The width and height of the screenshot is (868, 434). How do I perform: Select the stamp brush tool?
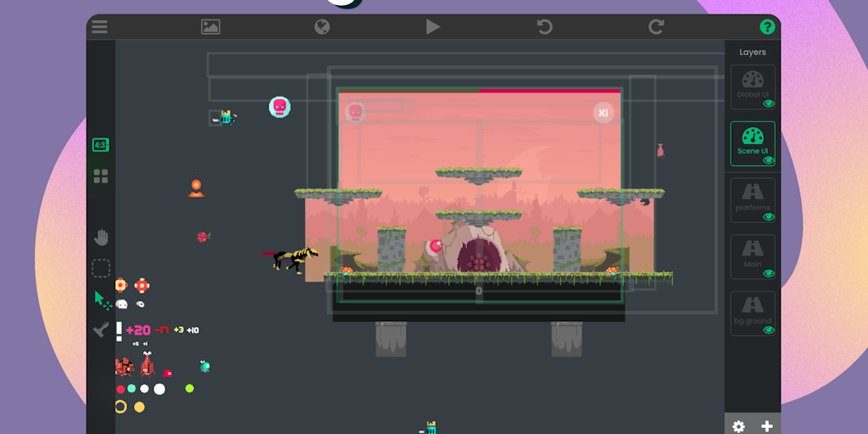pyautogui.click(x=101, y=330)
